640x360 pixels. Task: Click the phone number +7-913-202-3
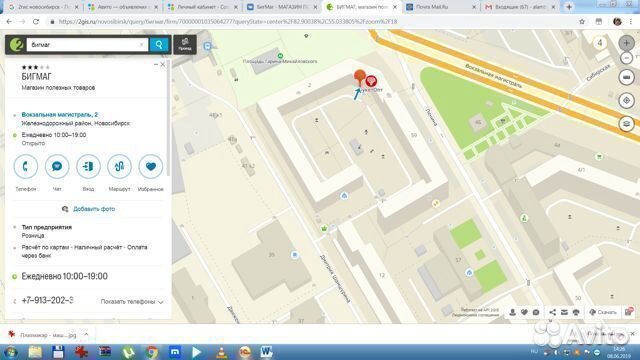pos(47,300)
